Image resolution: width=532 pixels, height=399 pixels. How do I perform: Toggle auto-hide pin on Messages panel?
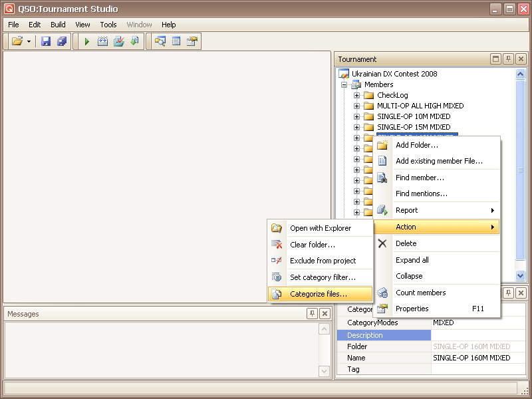(x=312, y=314)
